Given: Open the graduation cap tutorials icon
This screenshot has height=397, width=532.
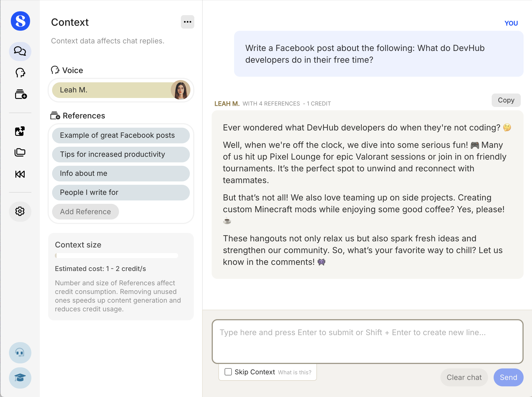Looking at the screenshot, I should pyautogui.click(x=20, y=378).
